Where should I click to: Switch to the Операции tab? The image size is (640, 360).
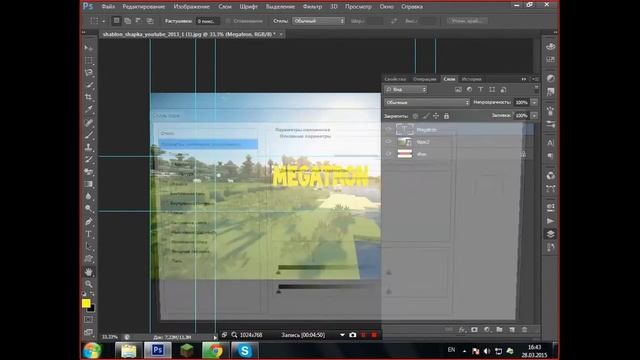(x=424, y=79)
